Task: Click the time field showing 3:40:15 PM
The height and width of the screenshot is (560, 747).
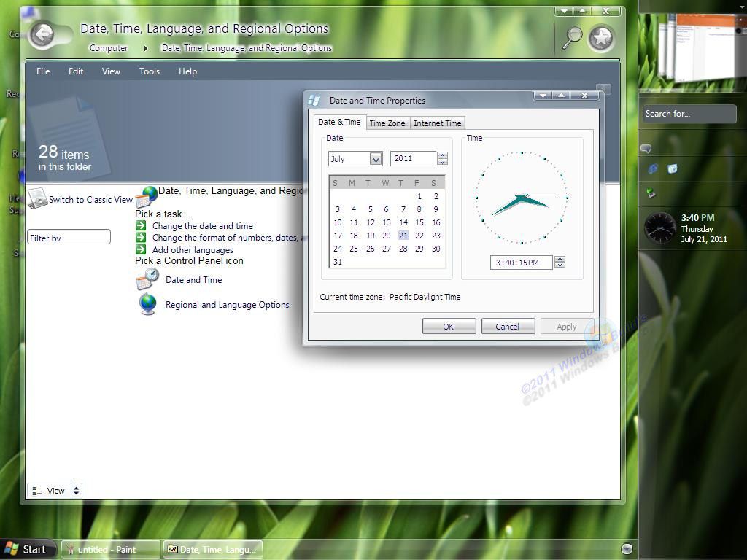Action: tap(521, 262)
